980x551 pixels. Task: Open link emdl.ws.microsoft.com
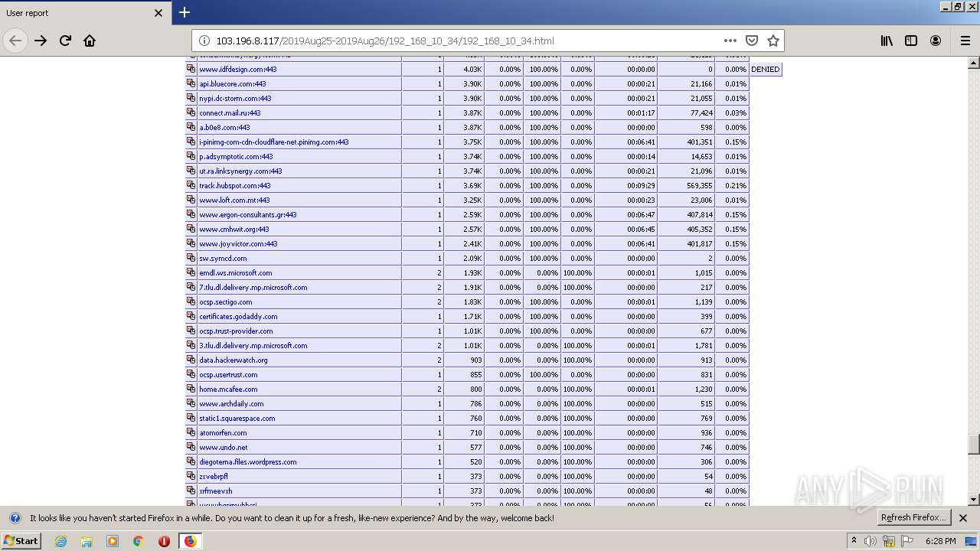coord(236,272)
